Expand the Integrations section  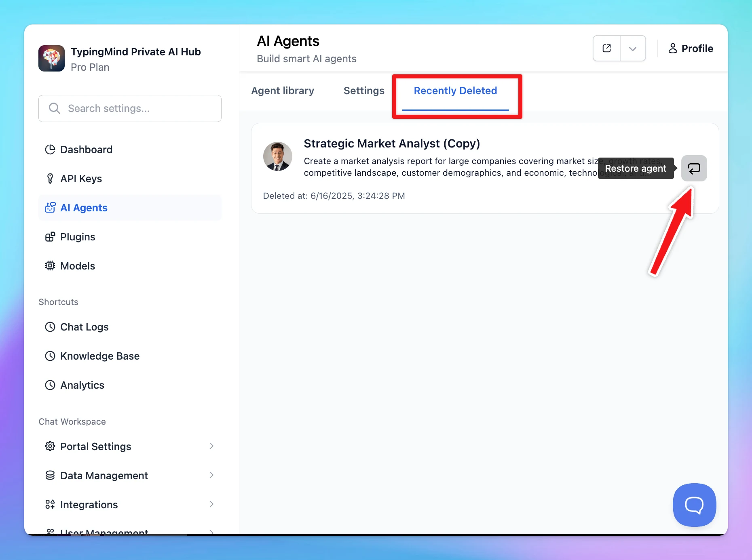[129, 505]
